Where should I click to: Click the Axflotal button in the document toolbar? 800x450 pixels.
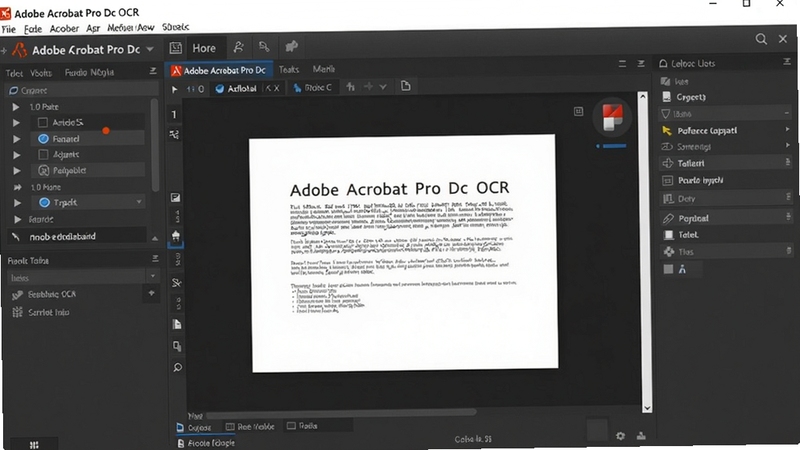(x=236, y=88)
